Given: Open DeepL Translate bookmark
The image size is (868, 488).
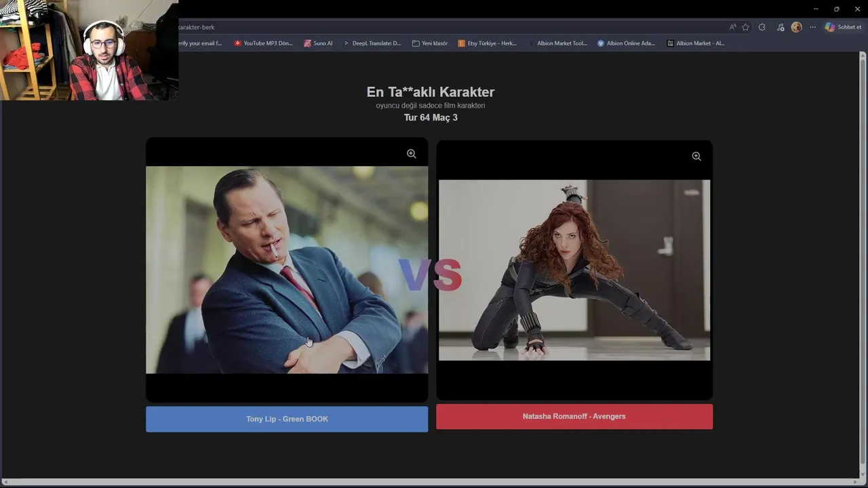Looking at the screenshot, I should 372,43.
